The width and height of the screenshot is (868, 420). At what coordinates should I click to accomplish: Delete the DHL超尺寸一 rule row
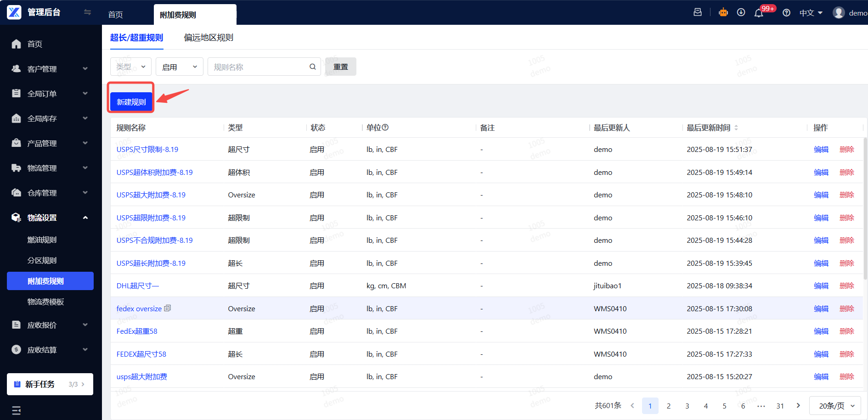(846, 286)
